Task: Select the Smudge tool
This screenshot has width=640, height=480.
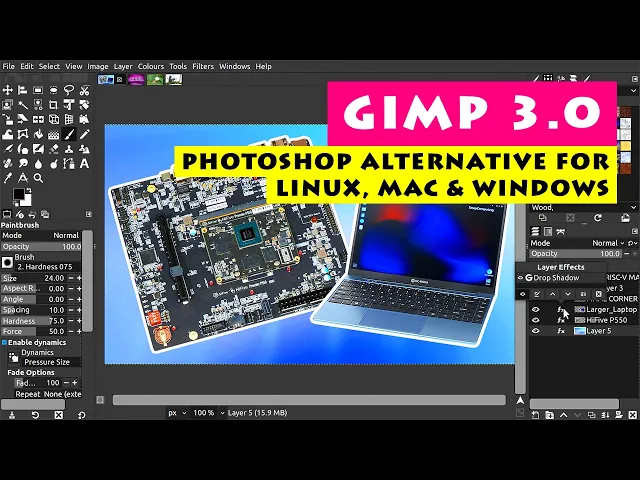Action: pyautogui.click(x=23, y=164)
